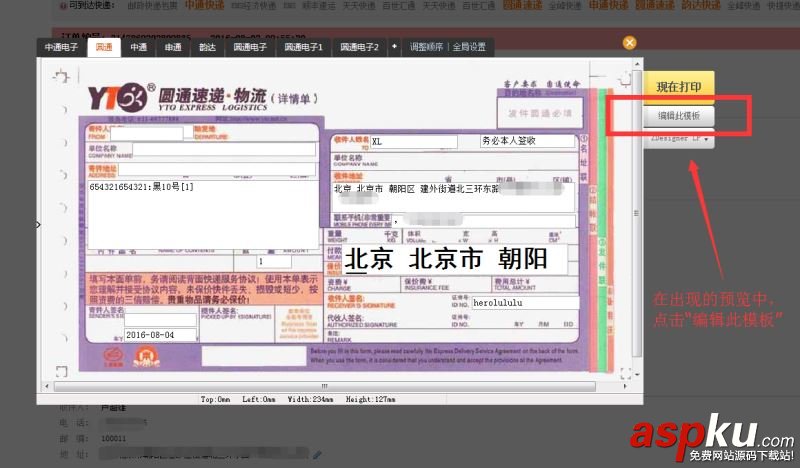Switch to the 申通 template tab
The image size is (800, 468).
pos(173,47)
